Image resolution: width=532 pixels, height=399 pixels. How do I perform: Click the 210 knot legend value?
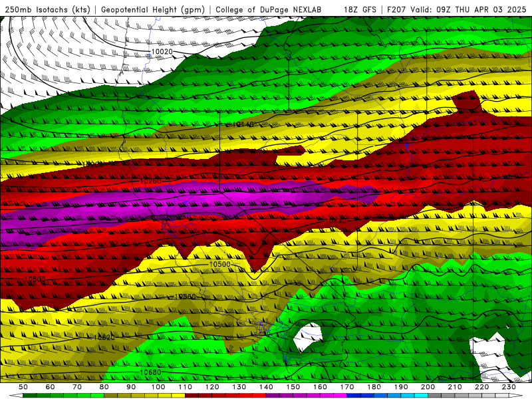[455, 387]
